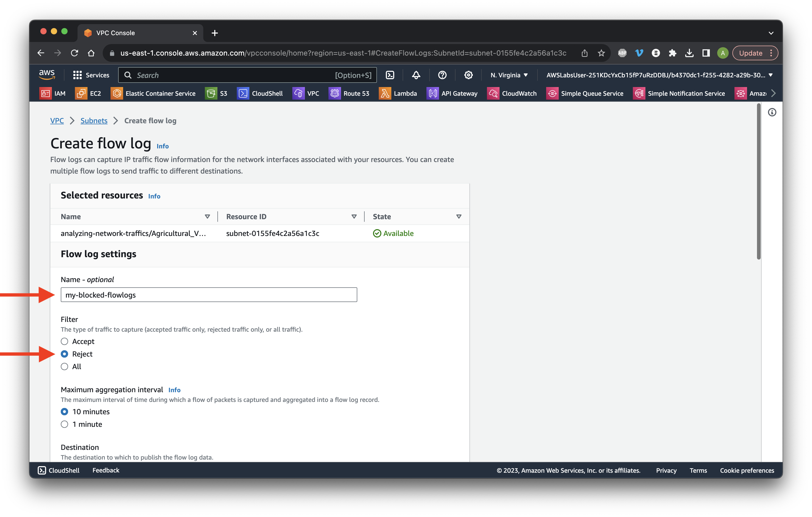Click the CloudShell terminal icon in header
The image size is (812, 517).
[x=390, y=75]
